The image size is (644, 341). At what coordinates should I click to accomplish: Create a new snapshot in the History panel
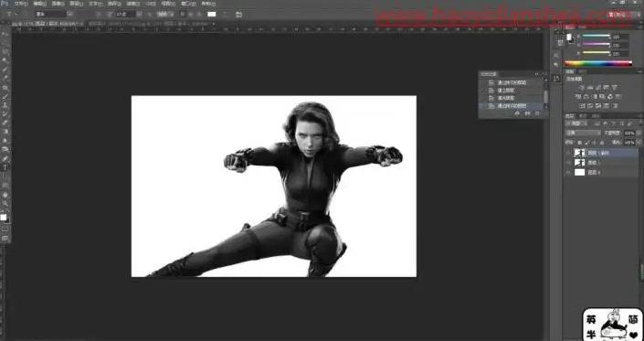coord(528,113)
